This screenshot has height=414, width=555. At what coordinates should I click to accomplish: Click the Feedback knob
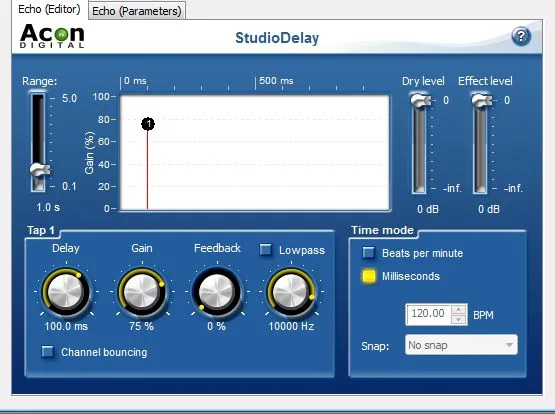coord(217,292)
